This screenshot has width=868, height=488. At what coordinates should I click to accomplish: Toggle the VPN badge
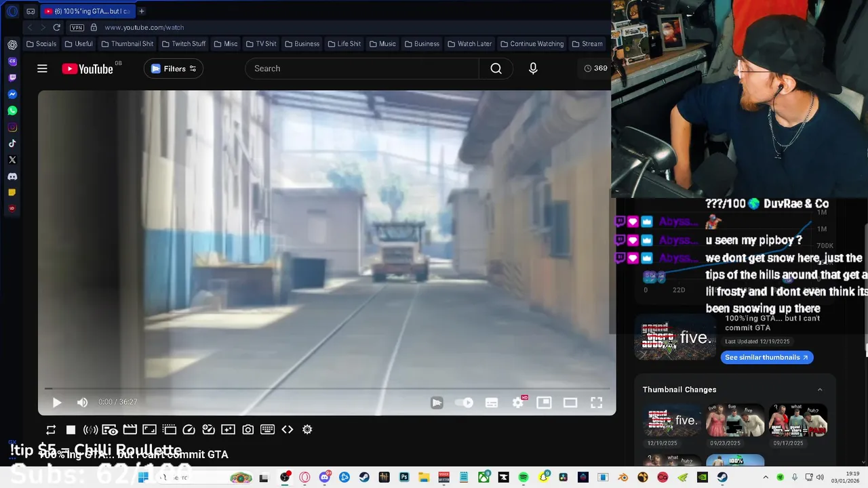[x=77, y=28]
